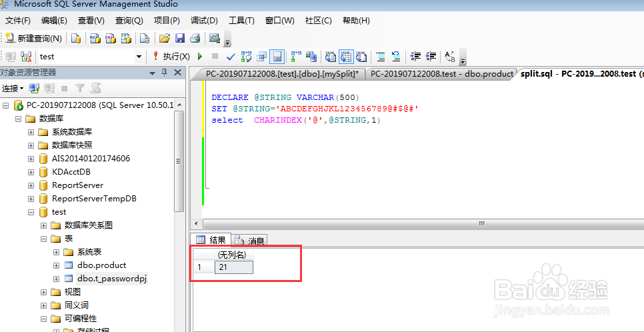
Task: Open new SQL Server Compact query
Action: (x=145, y=38)
